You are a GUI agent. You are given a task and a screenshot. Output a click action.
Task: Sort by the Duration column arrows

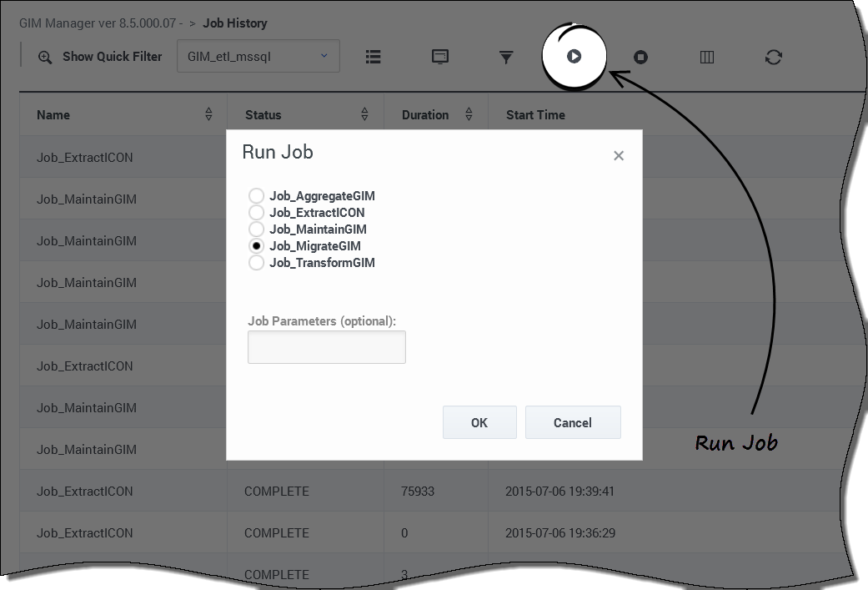(469, 115)
